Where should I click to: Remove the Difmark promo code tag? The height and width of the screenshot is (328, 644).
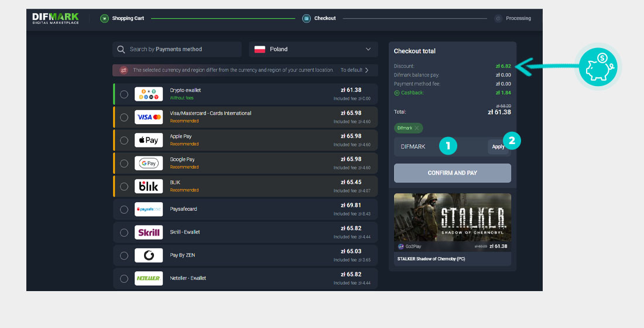[417, 128]
